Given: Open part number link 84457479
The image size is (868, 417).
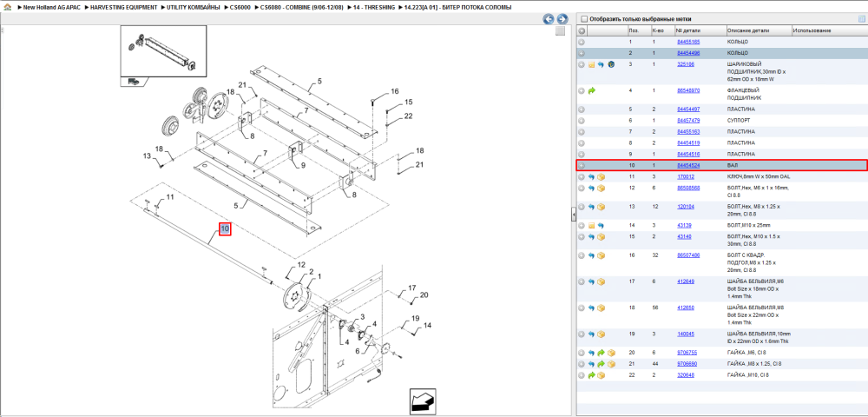Looking at the screenshot, I should 688,120.
